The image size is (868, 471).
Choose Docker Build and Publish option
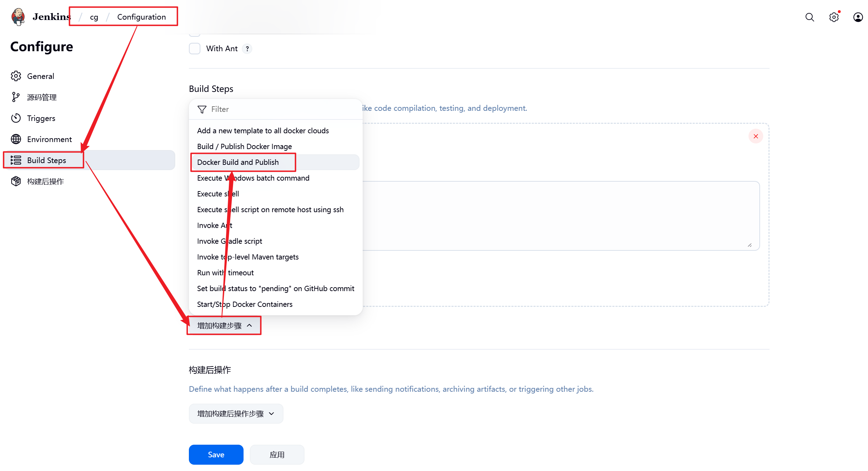238,162
